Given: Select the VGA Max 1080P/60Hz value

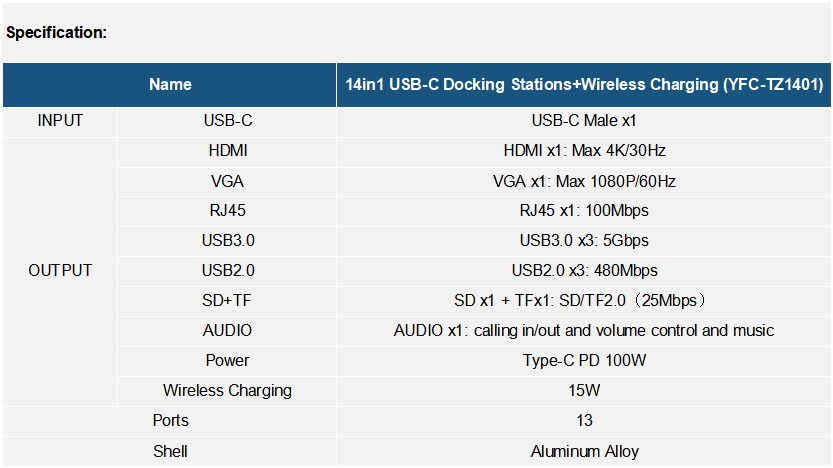Looking at the screenshot, I should pos(584,182).
